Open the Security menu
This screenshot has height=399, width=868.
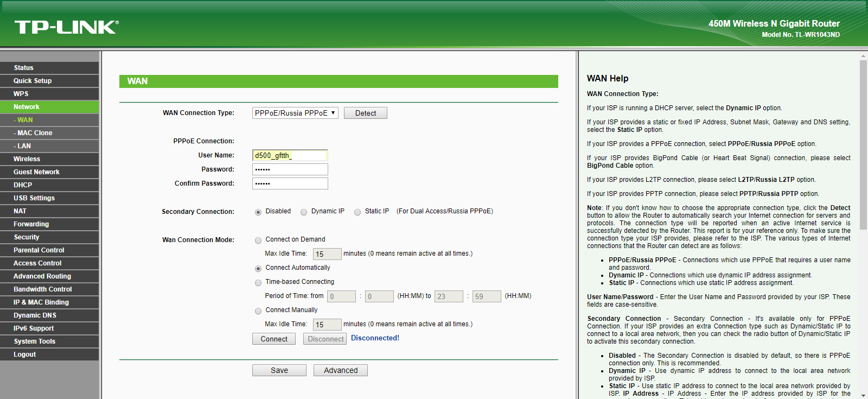click(x=49, y=237)
